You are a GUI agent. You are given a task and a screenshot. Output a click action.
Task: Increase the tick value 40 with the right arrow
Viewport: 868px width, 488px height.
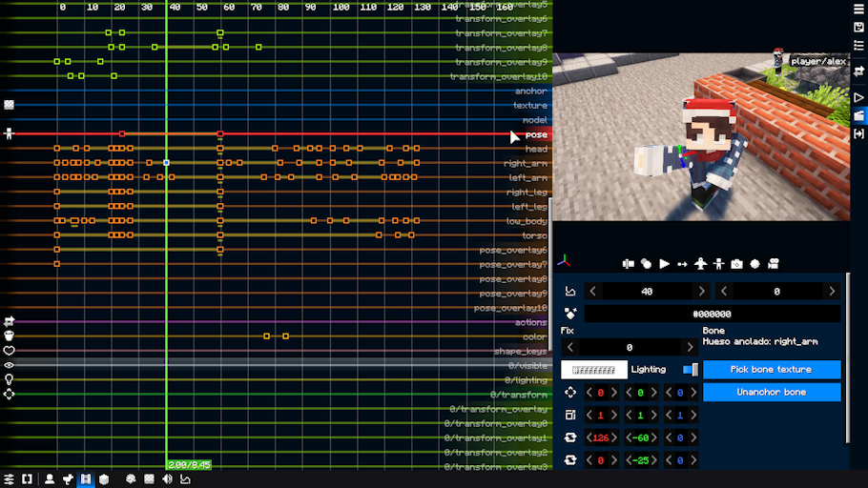point(702,292)
